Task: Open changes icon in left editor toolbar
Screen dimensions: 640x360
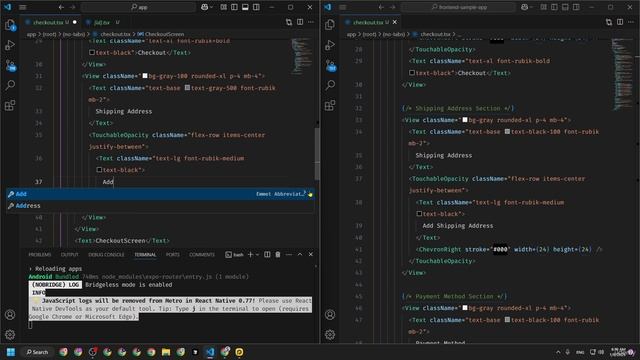Action: (x=289, y=22)
